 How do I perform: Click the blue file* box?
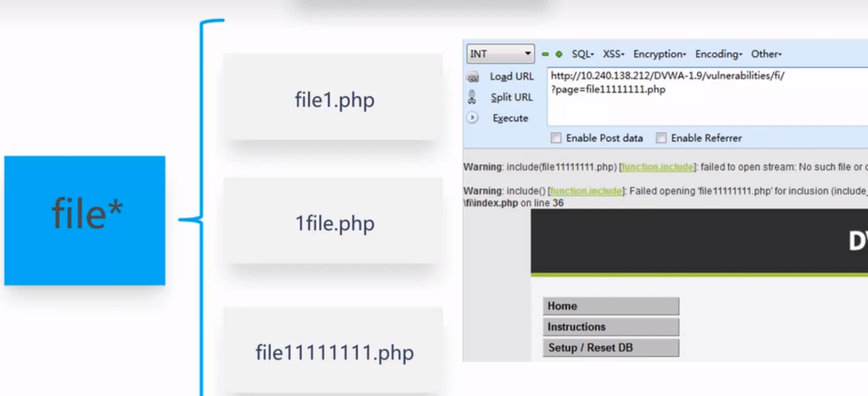tap(85, 220)
